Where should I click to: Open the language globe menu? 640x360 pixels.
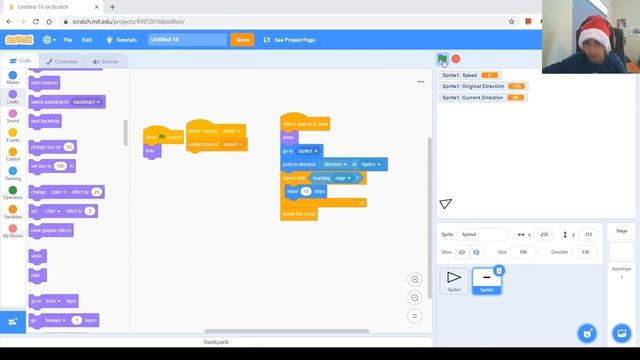click(x=49, y=40)
